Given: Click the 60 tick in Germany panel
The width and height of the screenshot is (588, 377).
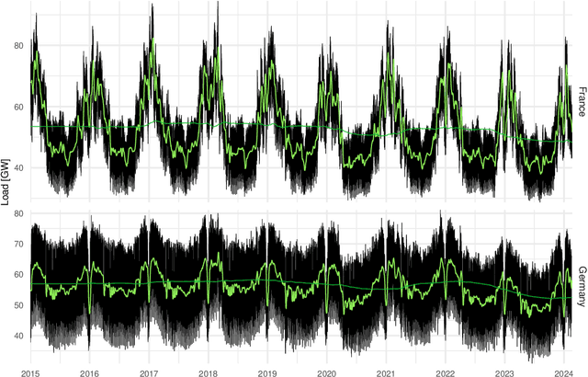Looking at the screenshot, I should click(20, 275).
